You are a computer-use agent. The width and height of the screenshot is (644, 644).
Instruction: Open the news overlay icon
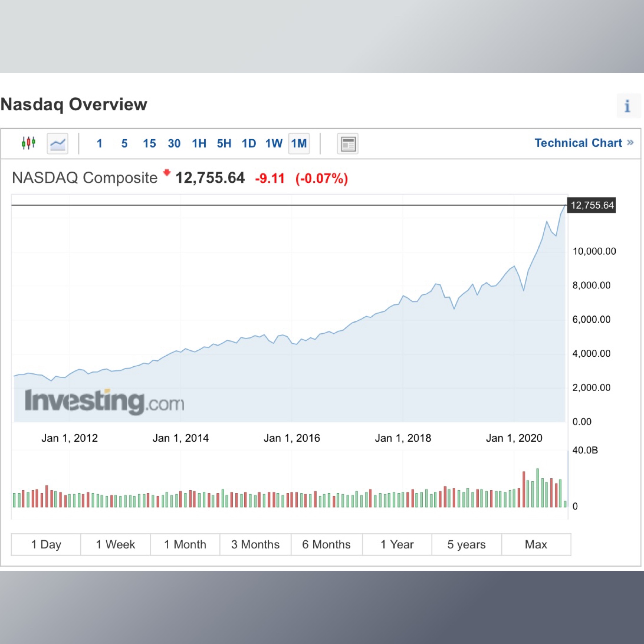coord(348,144)
